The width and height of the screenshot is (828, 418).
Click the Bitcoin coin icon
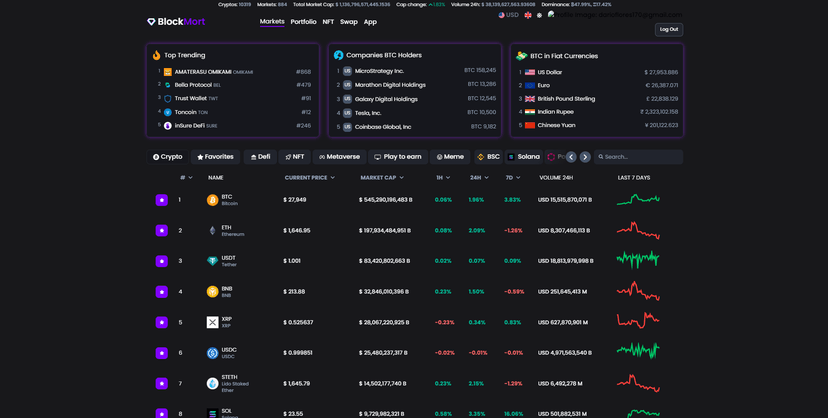point(212,200)
